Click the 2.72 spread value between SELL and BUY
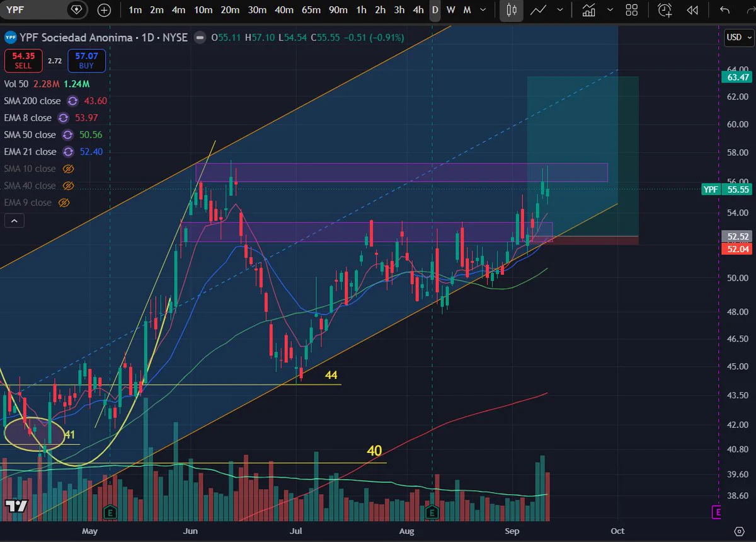 55,61
